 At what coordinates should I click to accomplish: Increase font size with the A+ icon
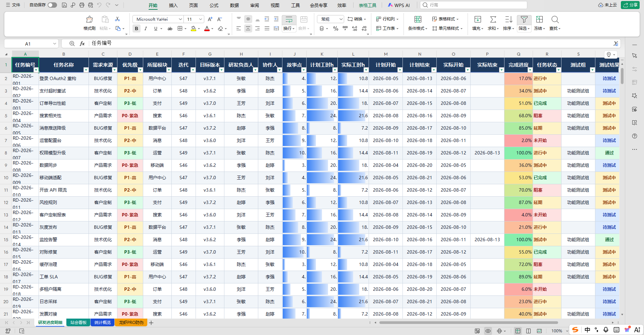coord(210,19)
